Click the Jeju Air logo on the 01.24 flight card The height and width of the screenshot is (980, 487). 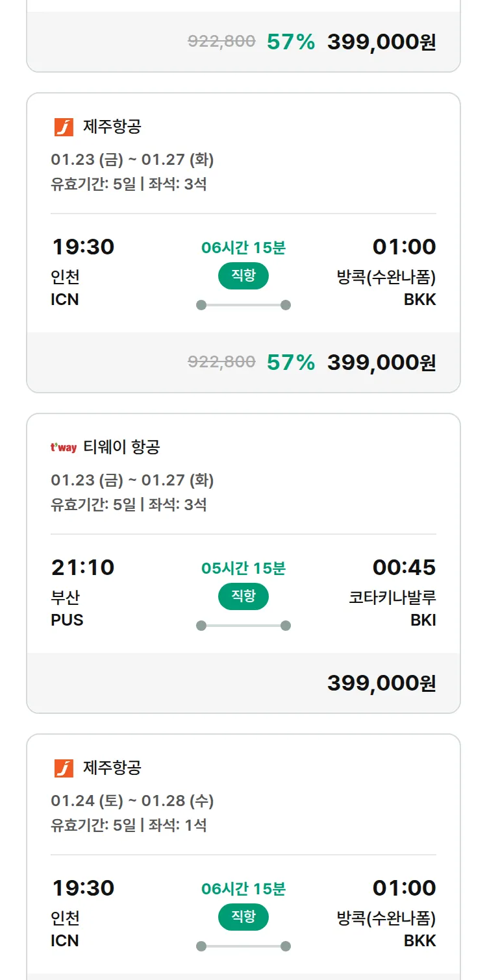point(64,768)
